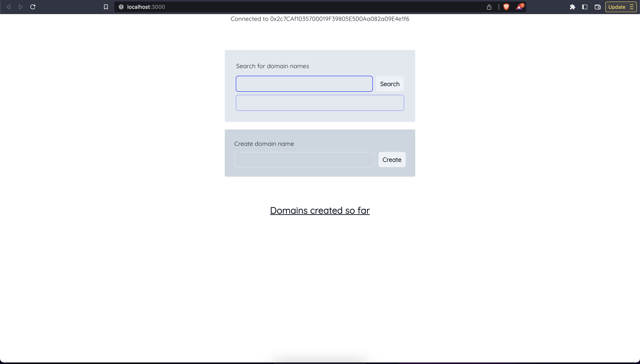Open the browser extensions panel
The image size is (640, 364).
572,7
